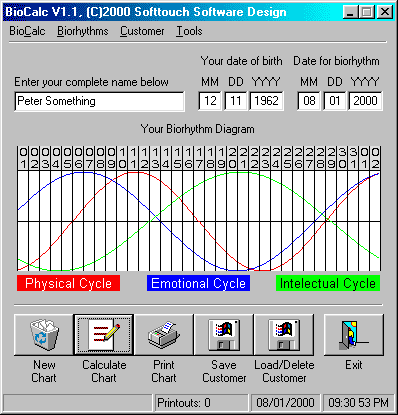Click the red Physical Cycle legend
Image resolution: width=398 pixels, height=415 pixels.
(x=68, y=283)
